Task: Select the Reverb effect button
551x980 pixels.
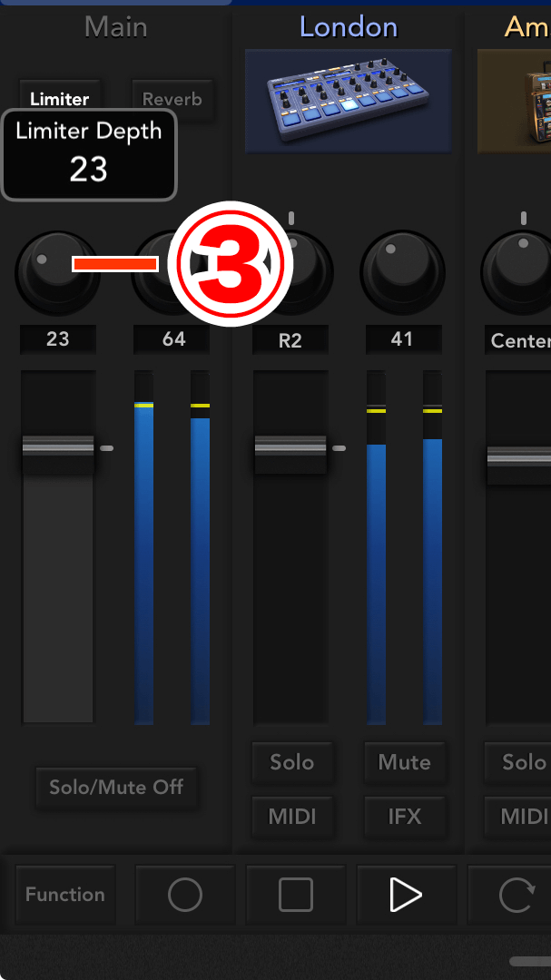Action: 172,99
